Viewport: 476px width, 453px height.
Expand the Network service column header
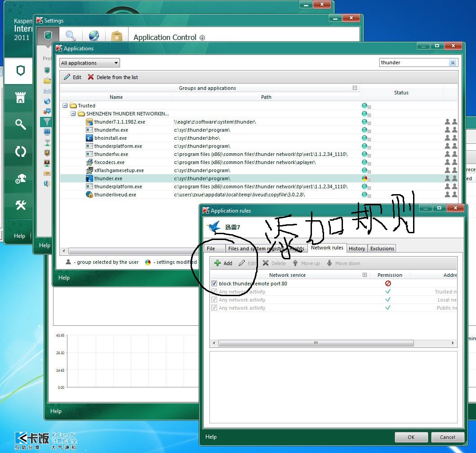point(365,275)
